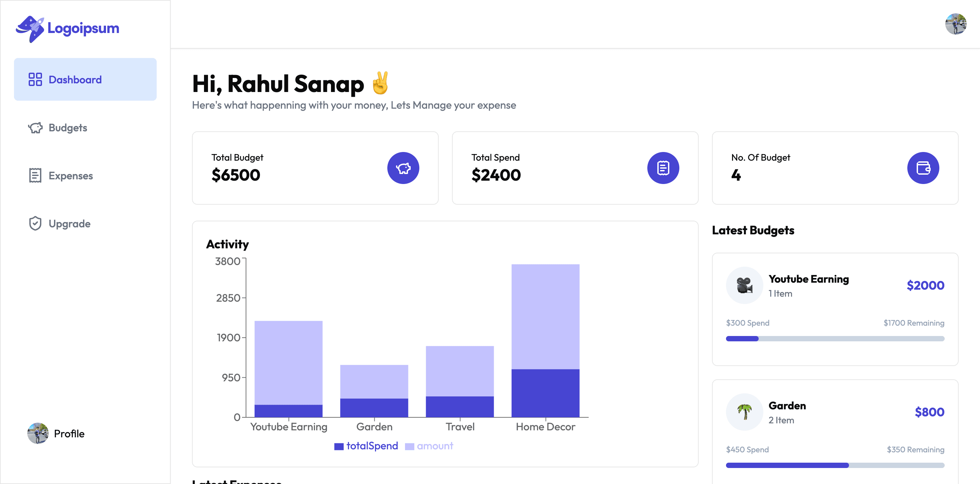This screenshot has height=484, width=980.
Task: Open Expenses via the receipt icon
Action: point(35,175)
